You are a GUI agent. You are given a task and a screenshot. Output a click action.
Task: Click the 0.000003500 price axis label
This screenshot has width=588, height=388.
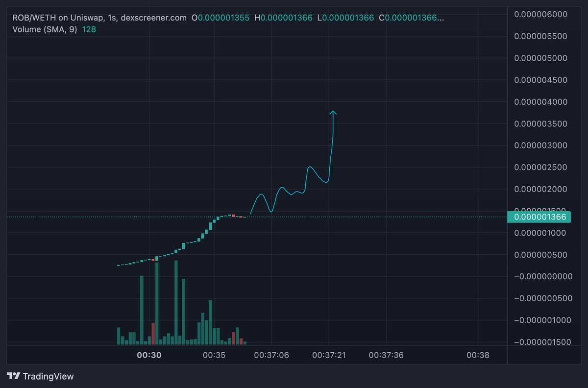click(540, 123)
